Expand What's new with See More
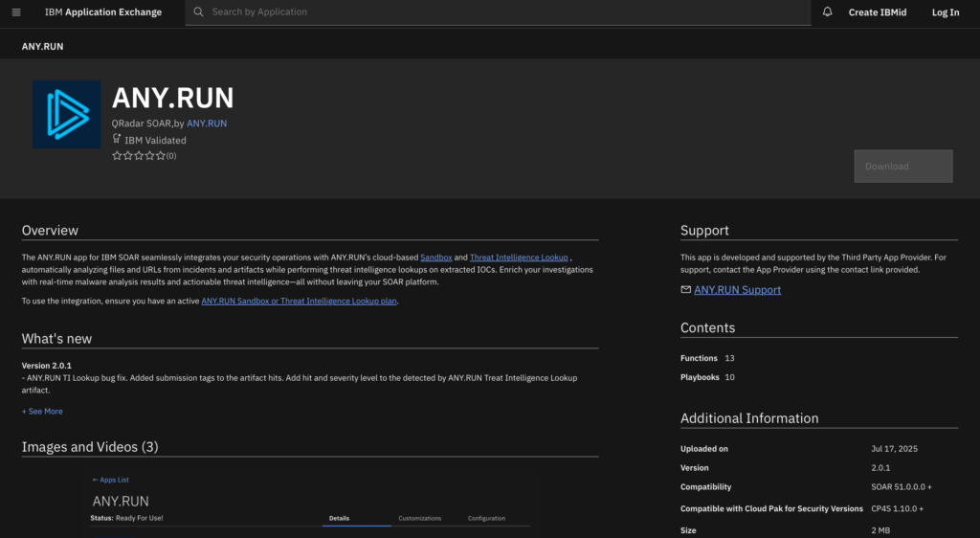The width and height of the screenshot is (980, 538). pyautogui.click(x=42, y=412)
